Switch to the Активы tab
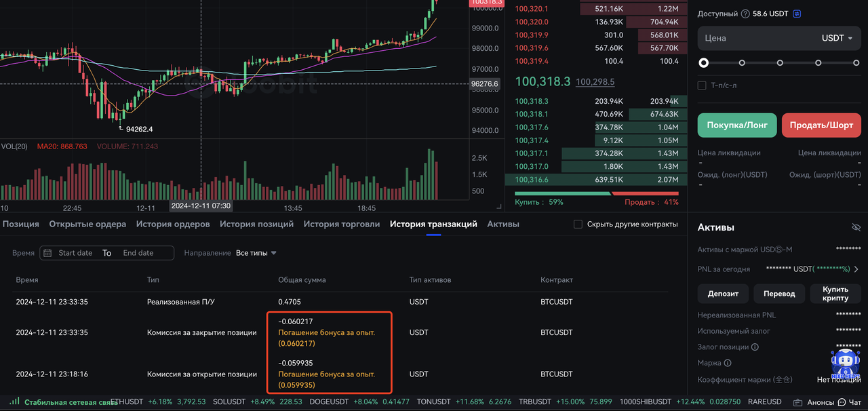Image resolution: width=868 pixels, height=411 pixels. click(503, 224)
